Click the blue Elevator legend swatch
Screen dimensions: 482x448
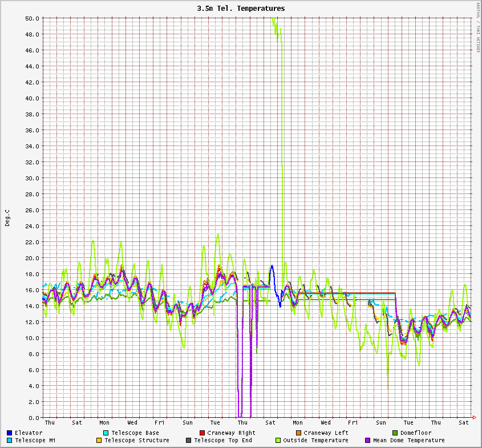tap(10, 433)
